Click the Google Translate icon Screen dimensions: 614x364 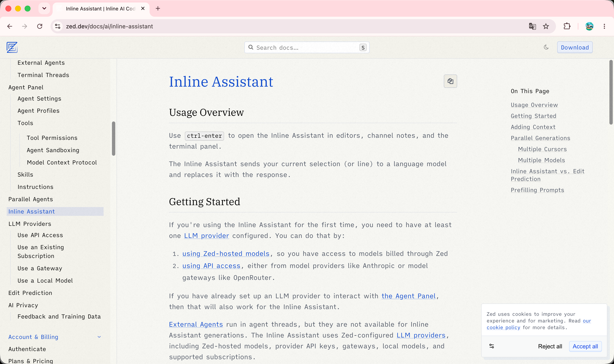pos(532,26)
